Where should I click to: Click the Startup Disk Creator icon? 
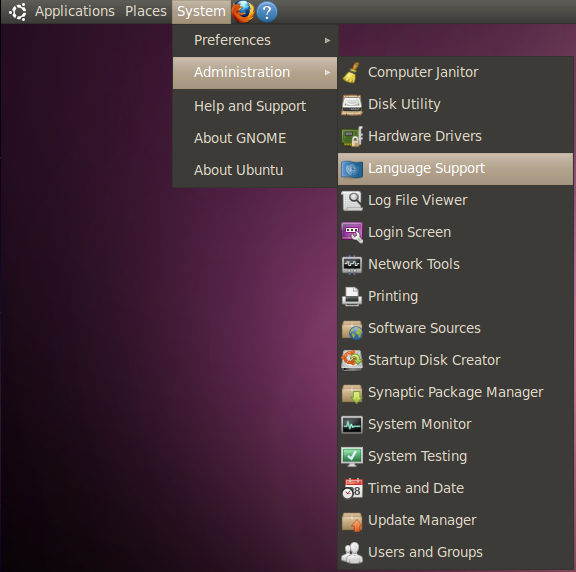[x=352, y=360]
